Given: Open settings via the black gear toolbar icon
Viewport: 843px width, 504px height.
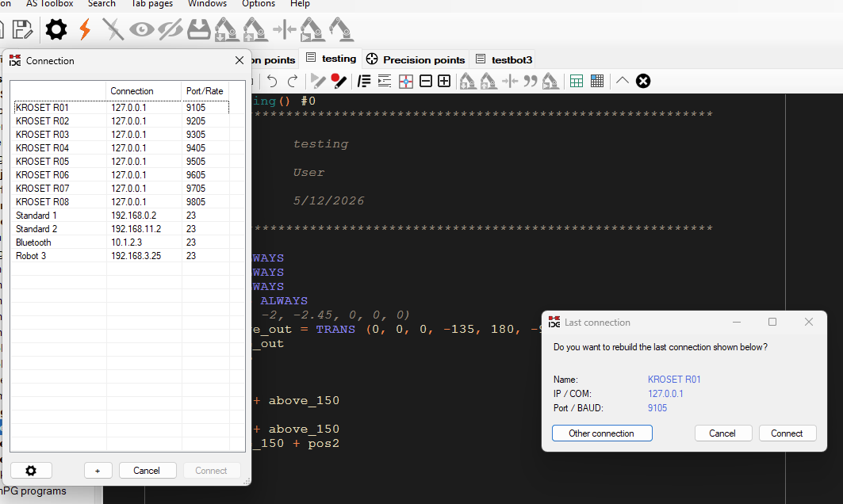Looking at the screenshot, I should pos(56,29).
